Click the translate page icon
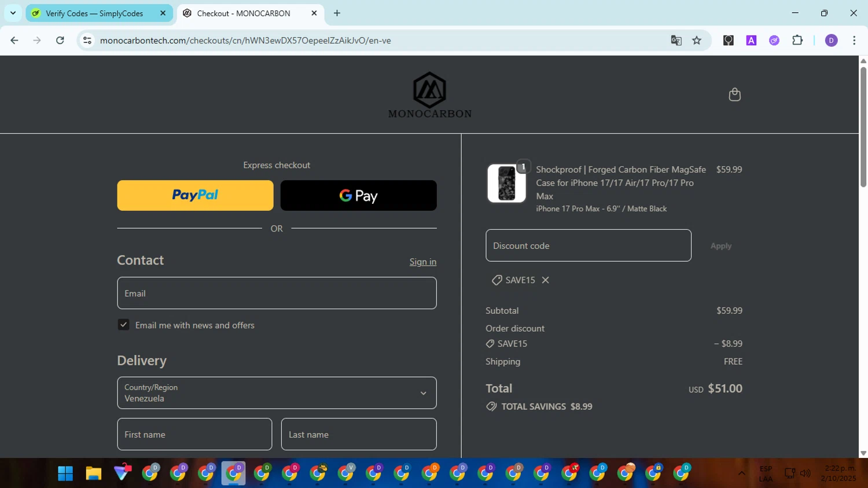Screen dimensions: 868x488 676,41
